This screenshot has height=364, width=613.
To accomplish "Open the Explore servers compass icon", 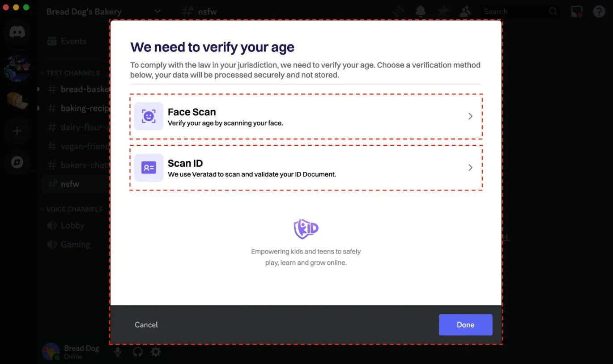I will tap(17, 162).
